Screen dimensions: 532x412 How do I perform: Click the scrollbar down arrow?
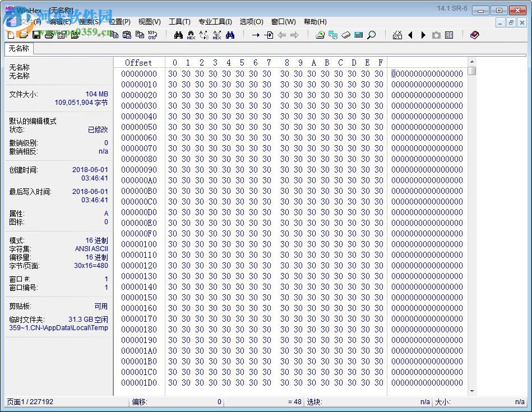(472, 391)
